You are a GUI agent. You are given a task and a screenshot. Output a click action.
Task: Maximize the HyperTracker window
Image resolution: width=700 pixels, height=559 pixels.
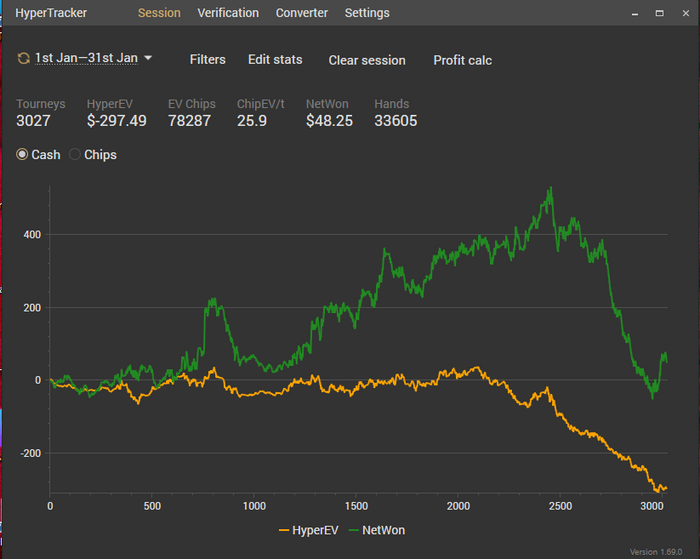point(659,13)
